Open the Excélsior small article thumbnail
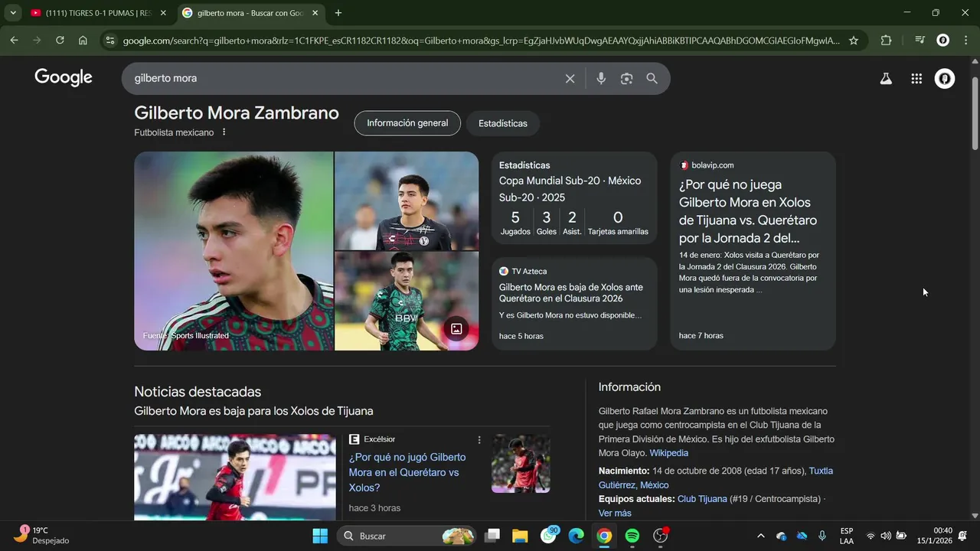This screenshot has width=980, height=551. pos(521,464)
